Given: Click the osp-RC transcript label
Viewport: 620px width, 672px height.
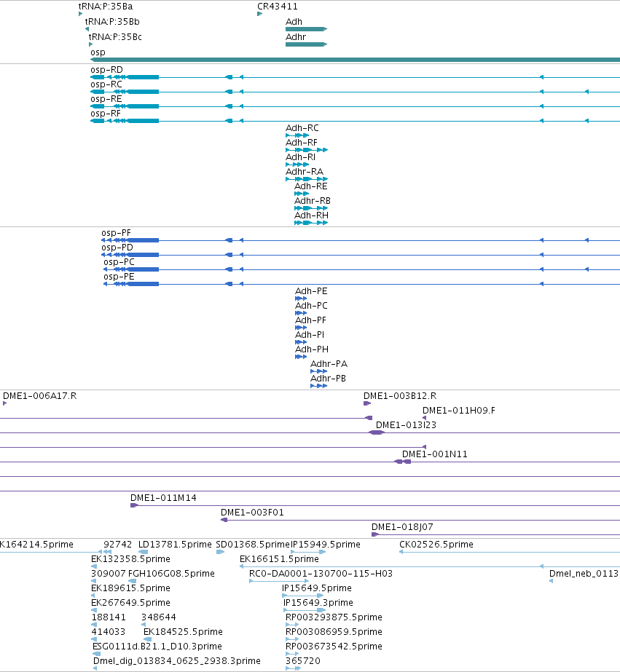Looking at the screenshot, I should tap(106, 84).
